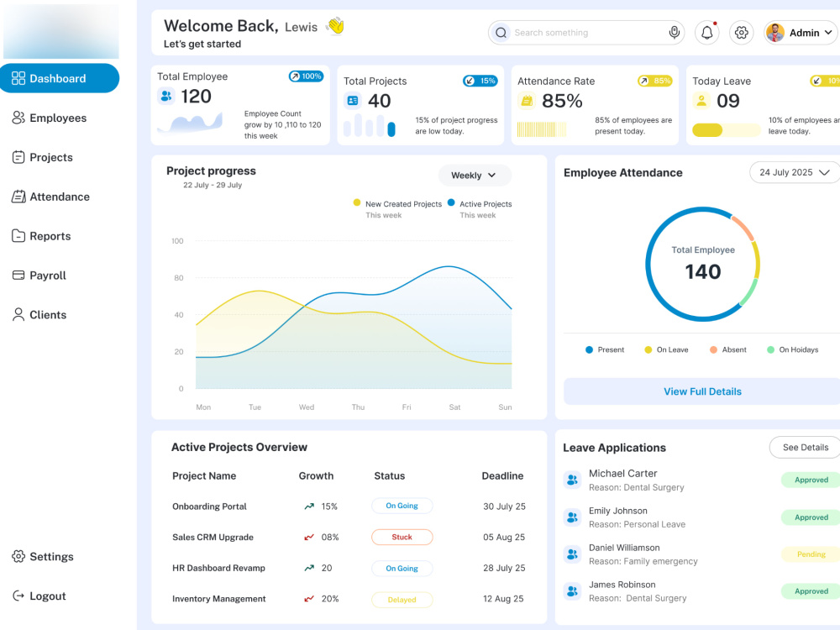The image size is (840, 630).
Task: Click James Robinson's avatar icon
Action: coord(572,591)
